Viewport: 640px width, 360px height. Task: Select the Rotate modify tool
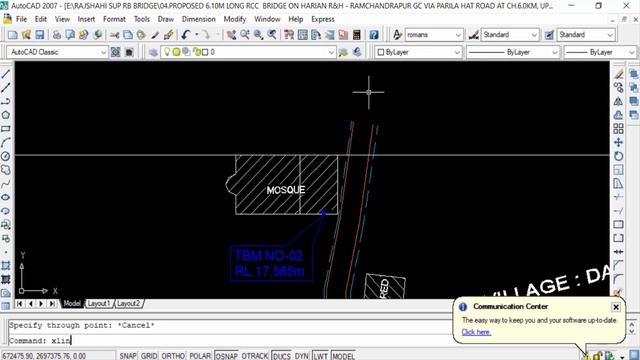(618, 156)
